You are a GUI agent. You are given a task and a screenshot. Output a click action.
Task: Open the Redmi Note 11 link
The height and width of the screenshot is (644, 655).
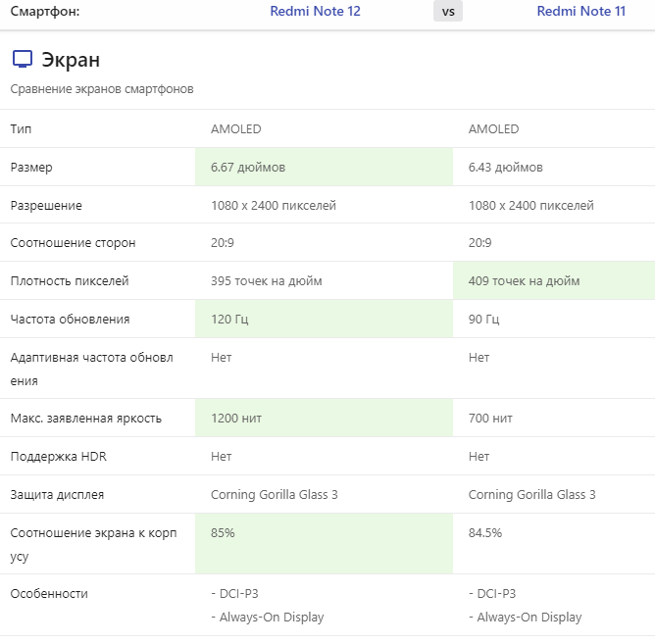click(581, 12)
